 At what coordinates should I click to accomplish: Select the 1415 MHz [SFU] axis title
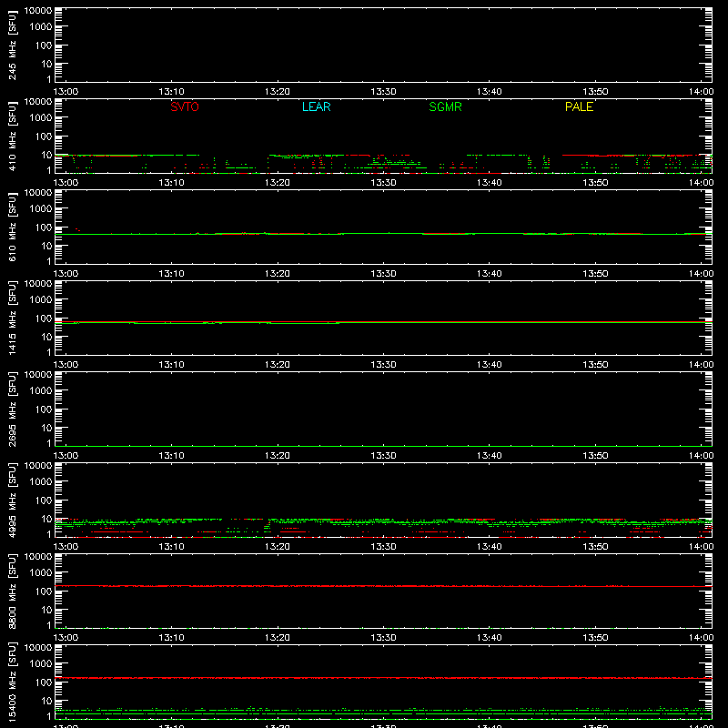pos(13,318)
